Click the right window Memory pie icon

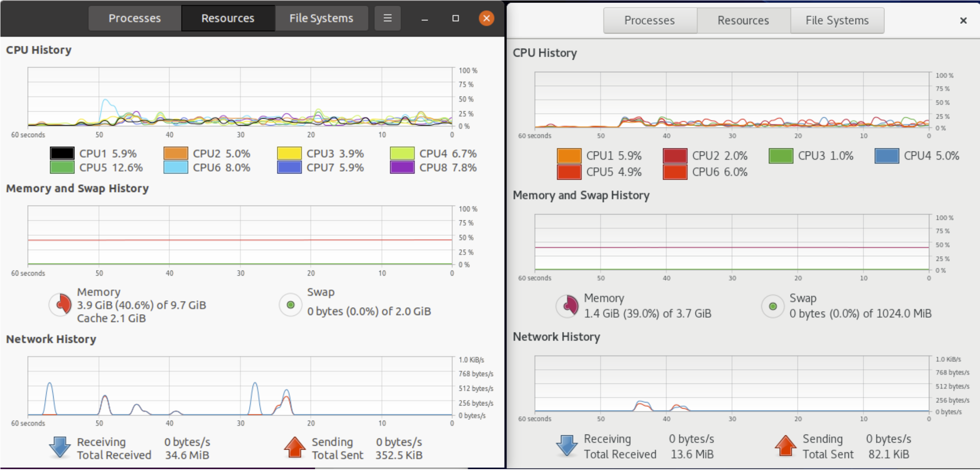tap(567, 306)
